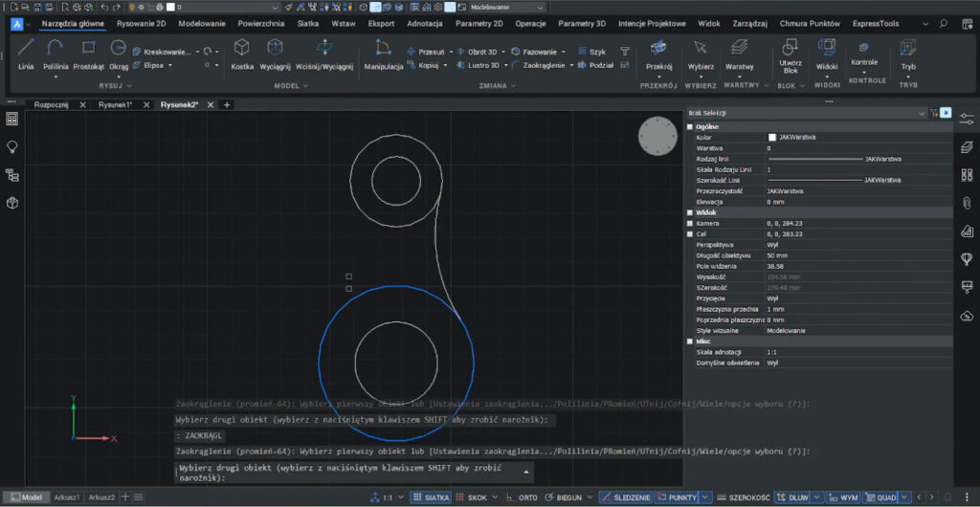Open the layers panel icon on right sidebar
This screenshot has height=507, width=980.
tap(967, 146)
